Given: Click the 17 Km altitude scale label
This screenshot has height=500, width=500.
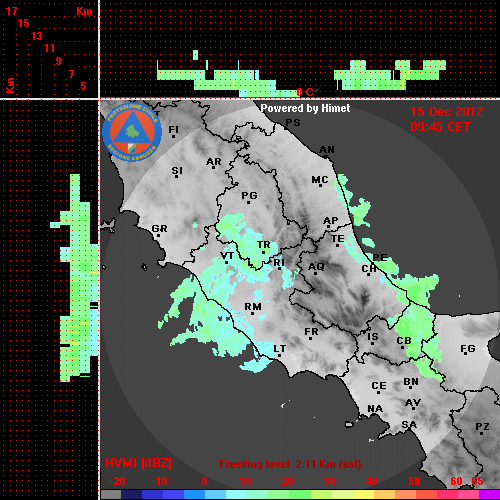Looking at the screenshot, I should [12, 11].
